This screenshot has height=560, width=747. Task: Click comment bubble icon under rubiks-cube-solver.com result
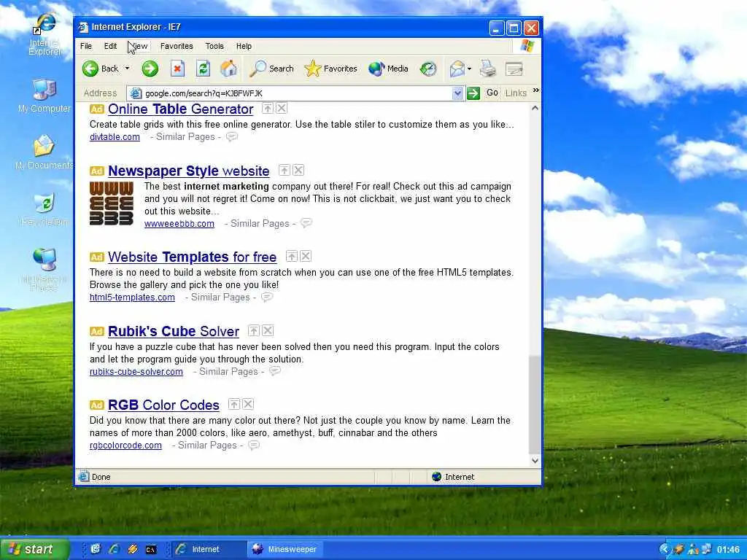[275, 371]
